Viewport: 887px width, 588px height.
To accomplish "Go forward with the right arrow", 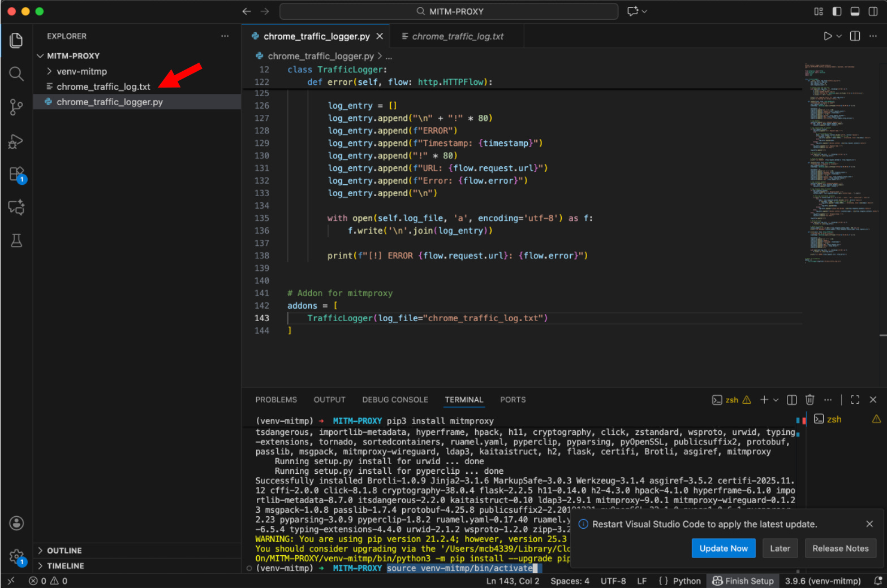I will (265, 11).
